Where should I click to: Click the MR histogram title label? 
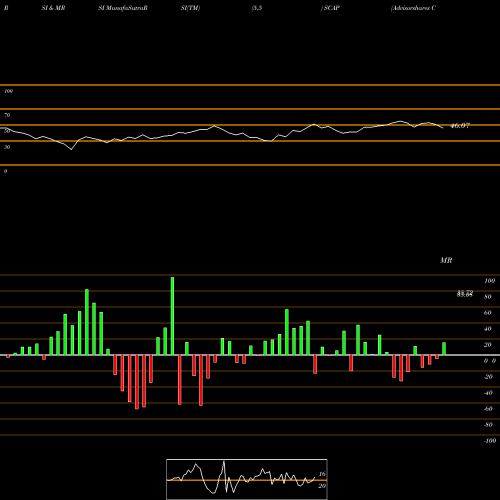click(446, 260)
